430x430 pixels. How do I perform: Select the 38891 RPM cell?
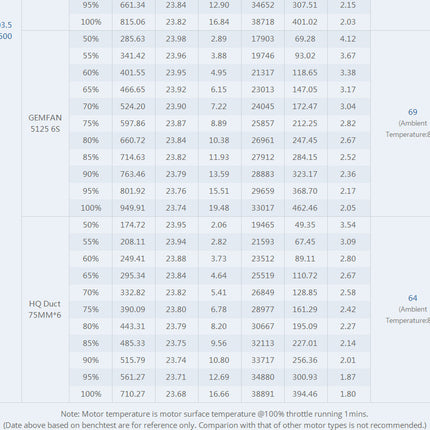click(263, 394)
